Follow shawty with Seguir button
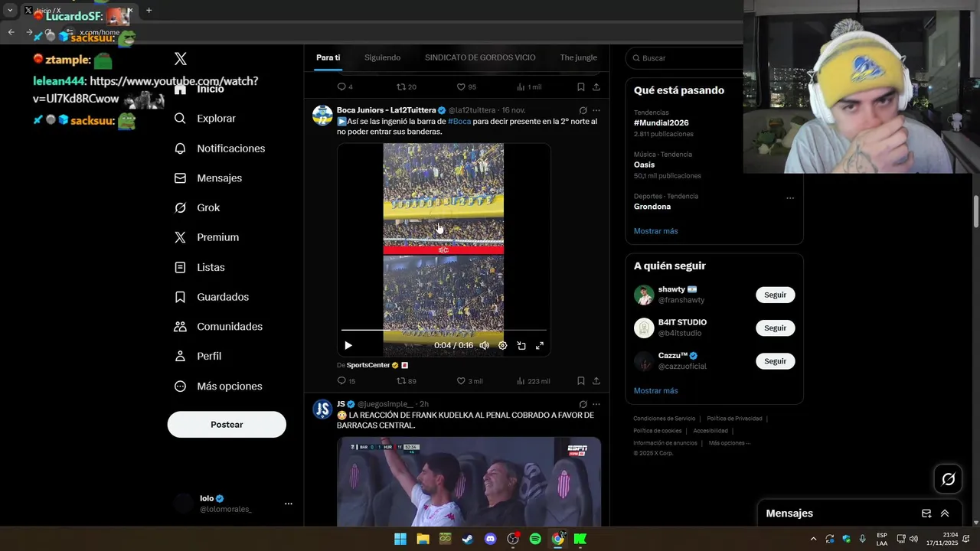980x551 pixels. (x=775, y=295)
